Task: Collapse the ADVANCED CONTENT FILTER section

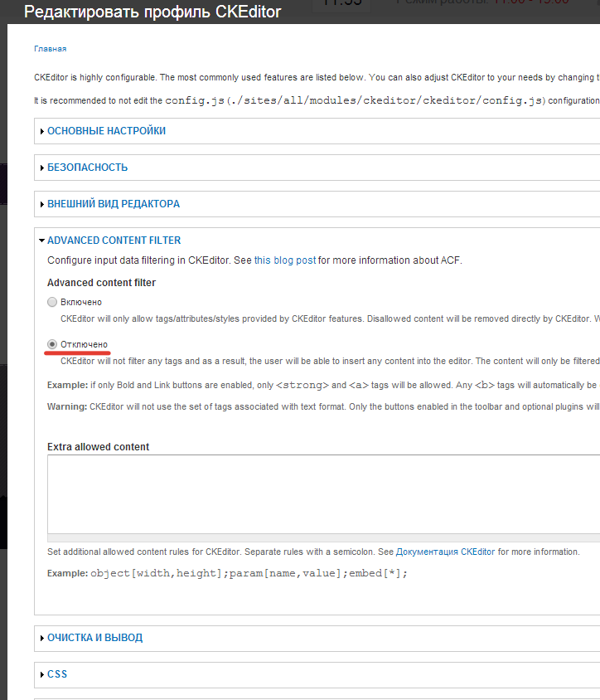Action: click(114, 241)
